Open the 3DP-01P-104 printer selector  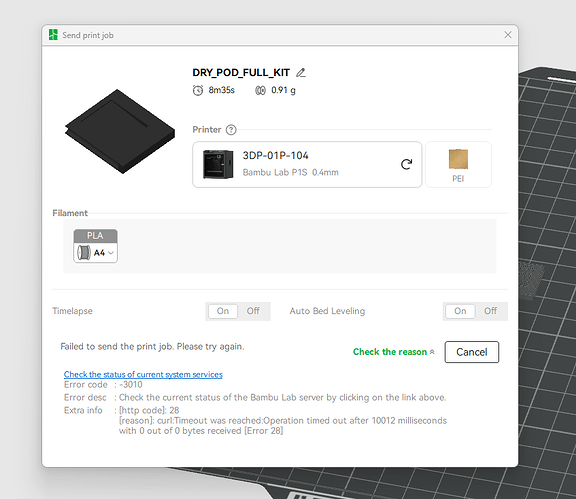tap(307, 164)
